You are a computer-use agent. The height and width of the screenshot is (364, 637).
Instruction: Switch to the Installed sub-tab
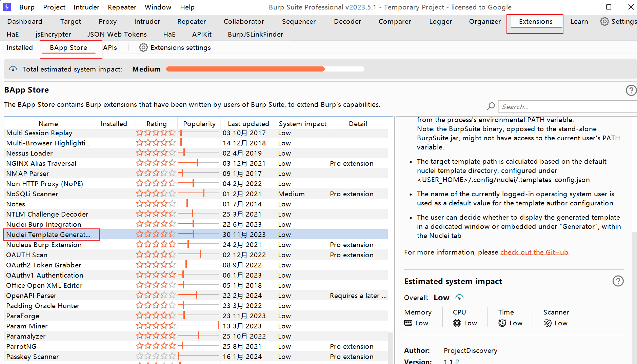click(20, 47)
